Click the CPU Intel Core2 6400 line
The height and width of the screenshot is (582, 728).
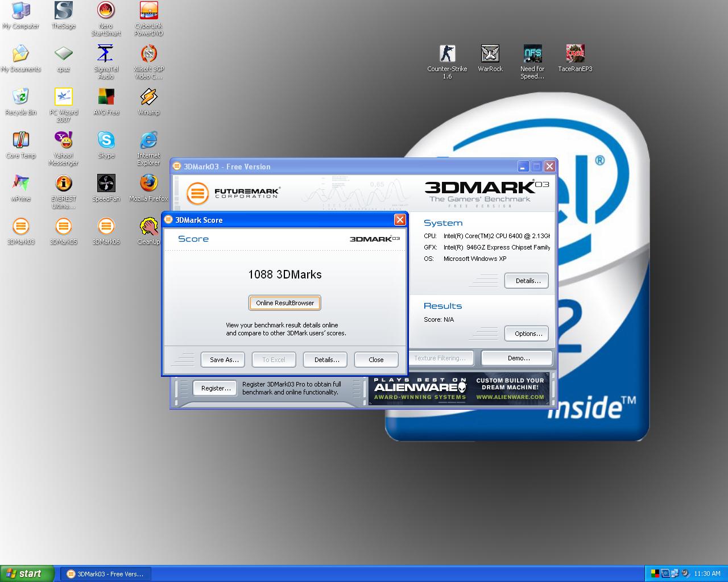point(487,236)
